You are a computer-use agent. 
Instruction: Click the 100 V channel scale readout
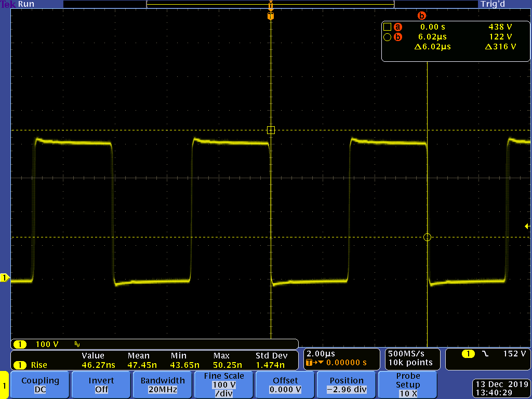click(x=47, y=344)
